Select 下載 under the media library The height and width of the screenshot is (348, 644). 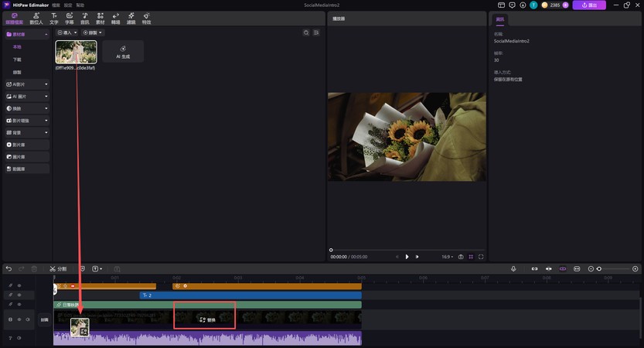[17, 60]
